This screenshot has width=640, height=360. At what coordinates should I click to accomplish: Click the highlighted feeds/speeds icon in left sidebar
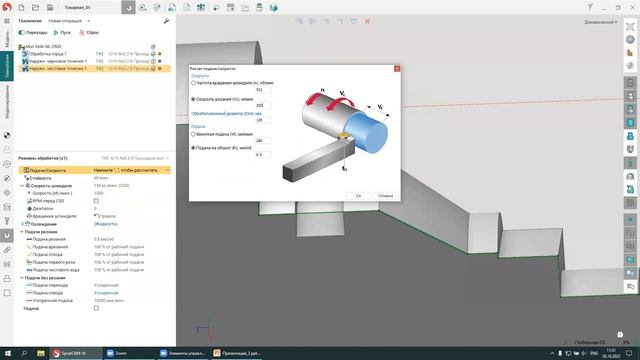(x=7, y=236)
